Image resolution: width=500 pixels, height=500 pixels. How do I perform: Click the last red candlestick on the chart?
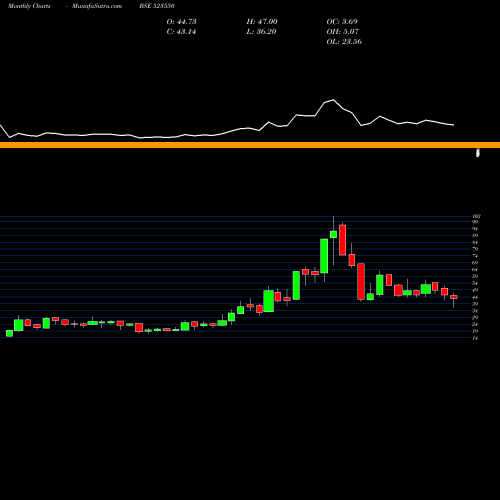[x=454, y=297]
